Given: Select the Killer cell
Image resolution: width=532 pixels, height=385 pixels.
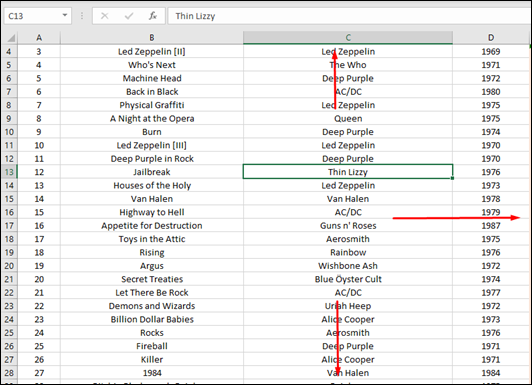Looking at the screenshot, I should [152, 360].
